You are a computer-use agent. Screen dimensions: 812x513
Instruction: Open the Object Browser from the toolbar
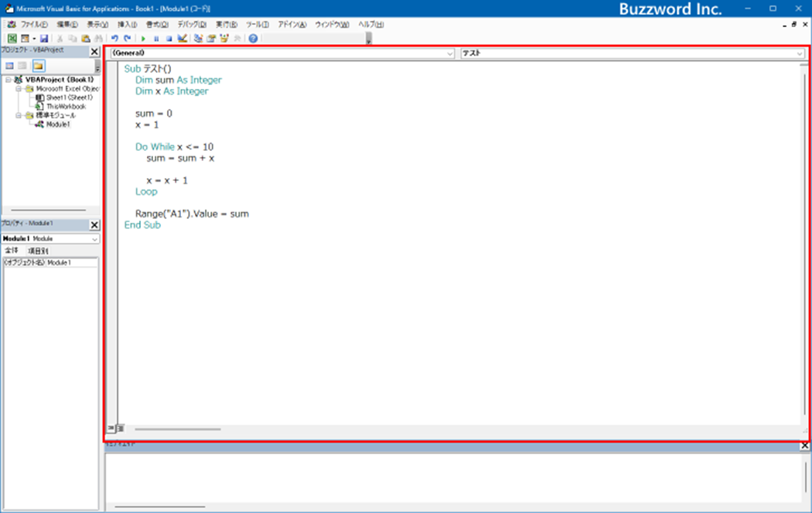(224, 38)
